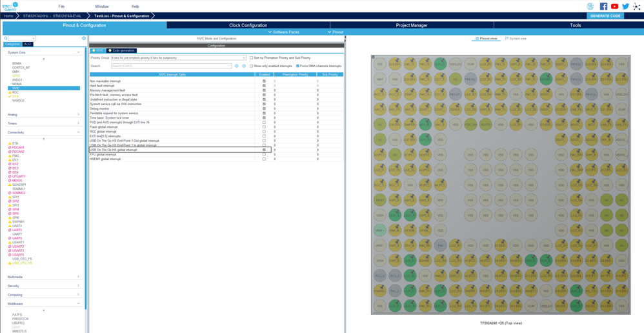
Task: Click the 10-year anniversary badge icon
Action: point(590,6)
